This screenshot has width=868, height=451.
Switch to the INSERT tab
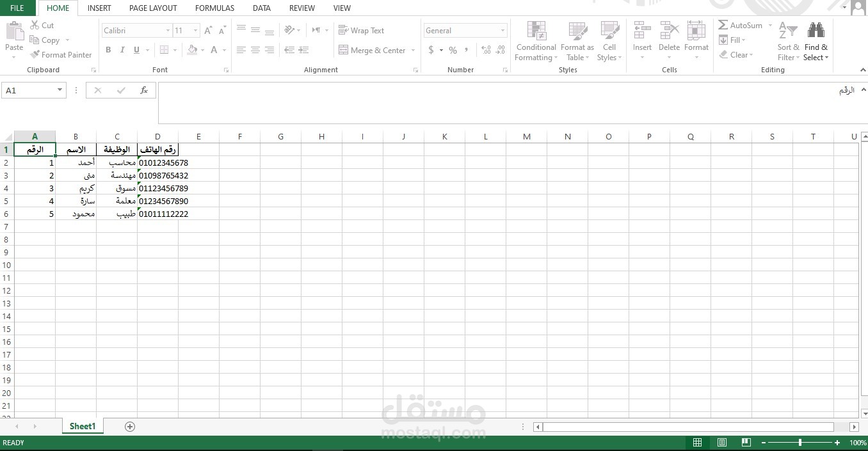(x=99, y=8)
